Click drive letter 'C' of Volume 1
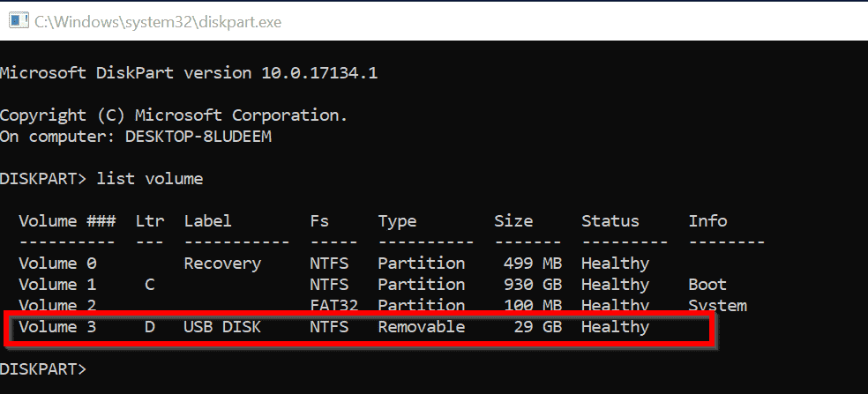This screenshot has height=394, width=868. [x=149, y=285]
